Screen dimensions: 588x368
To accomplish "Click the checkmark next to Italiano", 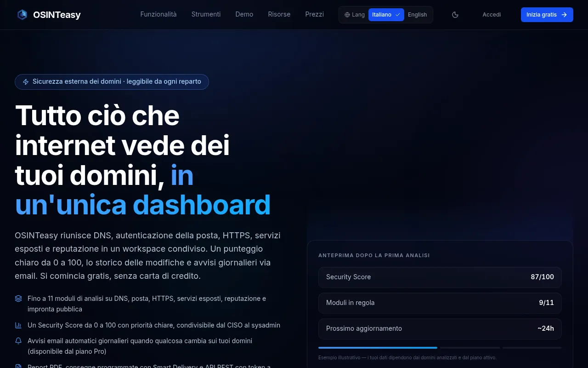I will [x=398, y=15].
